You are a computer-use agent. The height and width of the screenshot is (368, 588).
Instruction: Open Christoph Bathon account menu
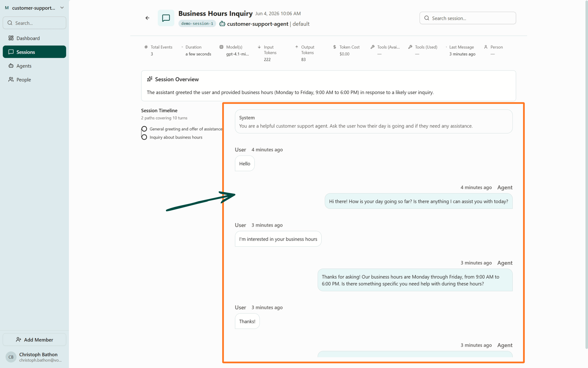tap(34, 357)
